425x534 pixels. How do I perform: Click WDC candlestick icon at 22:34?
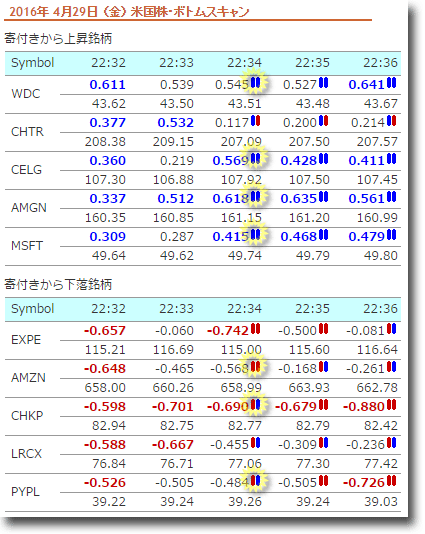click(255, 83)
